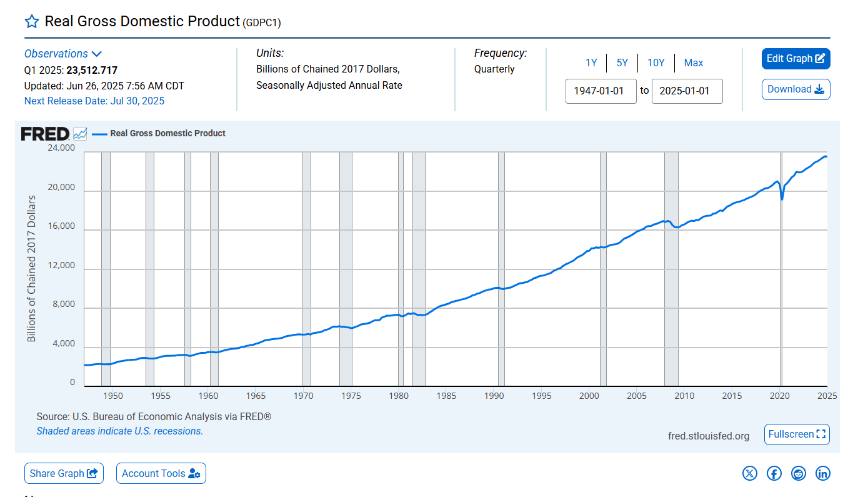Toggle the 5Y range view
The width and height of the screenshot is (868, 497).
pos(622,63)
